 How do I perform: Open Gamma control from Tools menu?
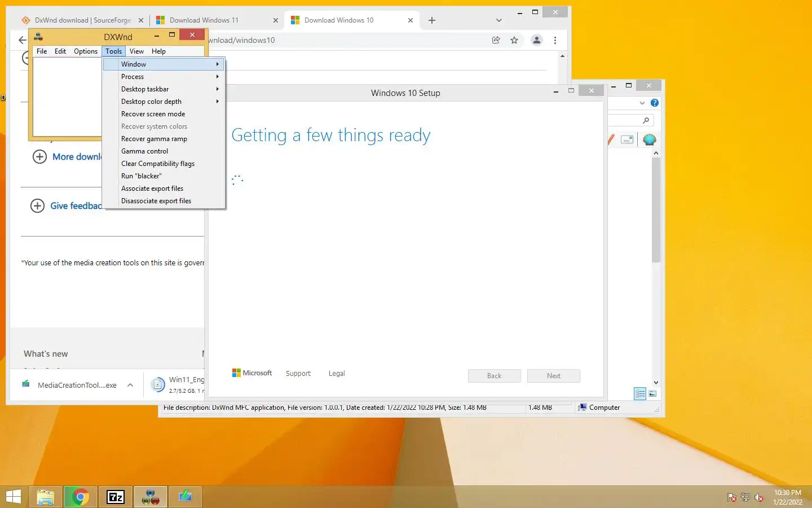pyautogui.click(x=164, y=151)
